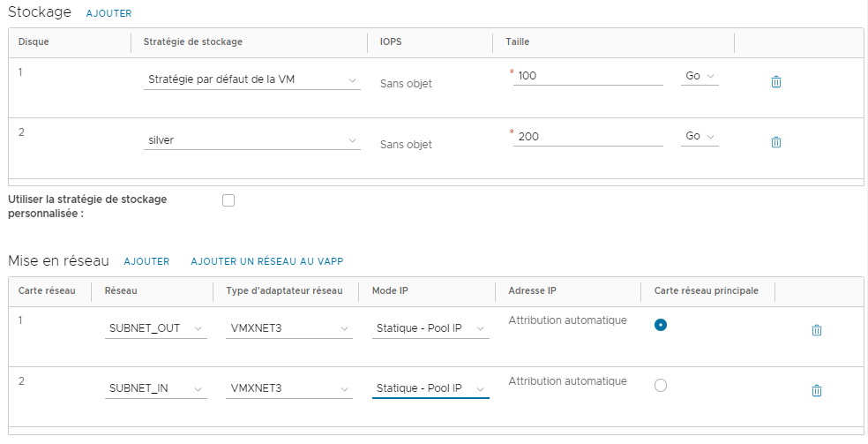
Task: Click the disk 2 size field 200
Action: pos(587,137)
